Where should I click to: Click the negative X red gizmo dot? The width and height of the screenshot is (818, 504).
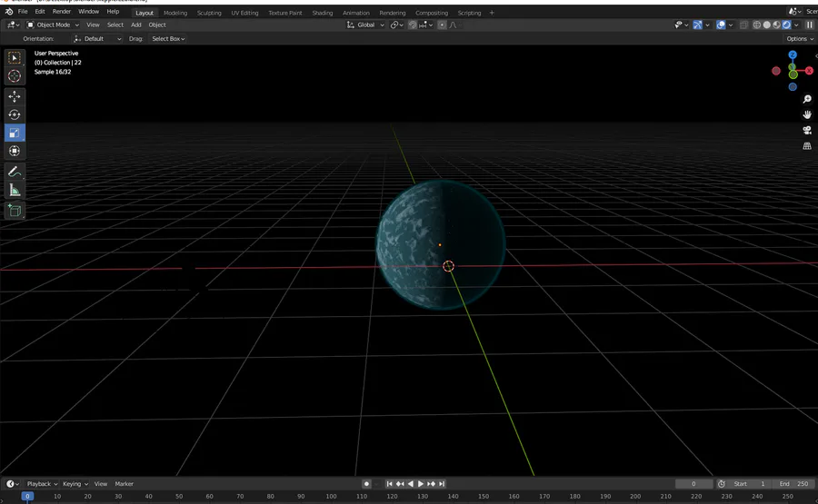776,71
